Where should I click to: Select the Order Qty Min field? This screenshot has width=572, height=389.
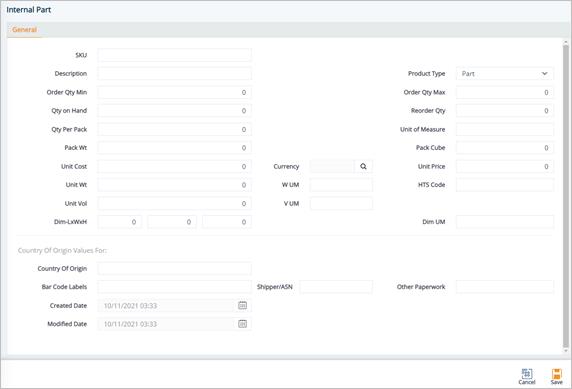(174, 92)
